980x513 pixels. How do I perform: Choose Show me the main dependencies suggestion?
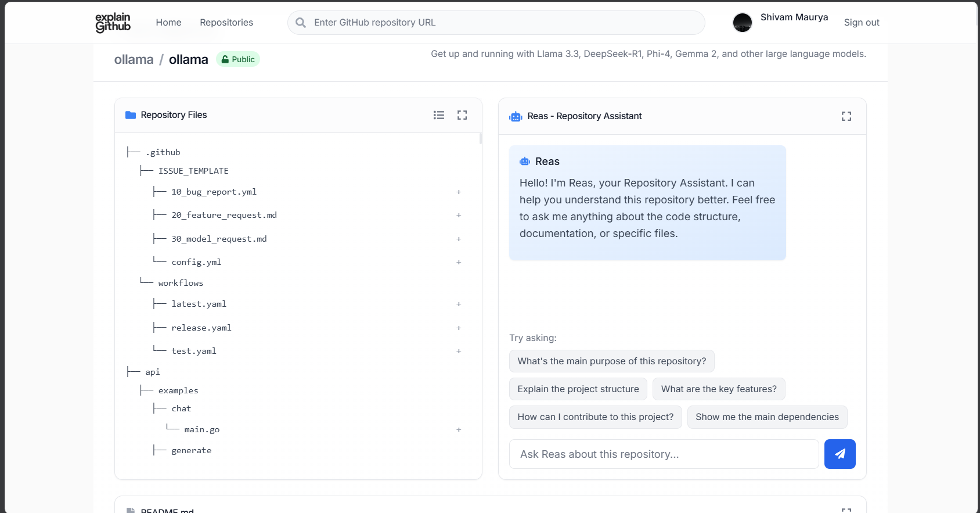[767, 417]
